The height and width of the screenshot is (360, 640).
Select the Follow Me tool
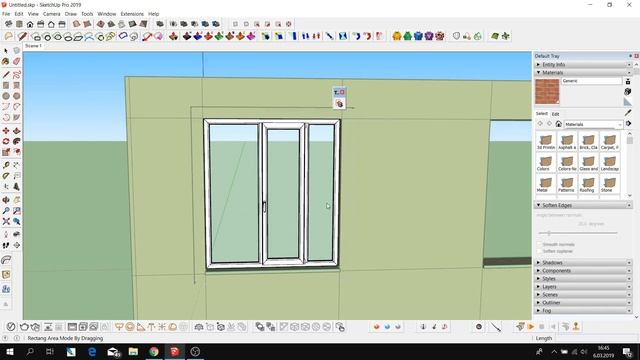point(16,141)
